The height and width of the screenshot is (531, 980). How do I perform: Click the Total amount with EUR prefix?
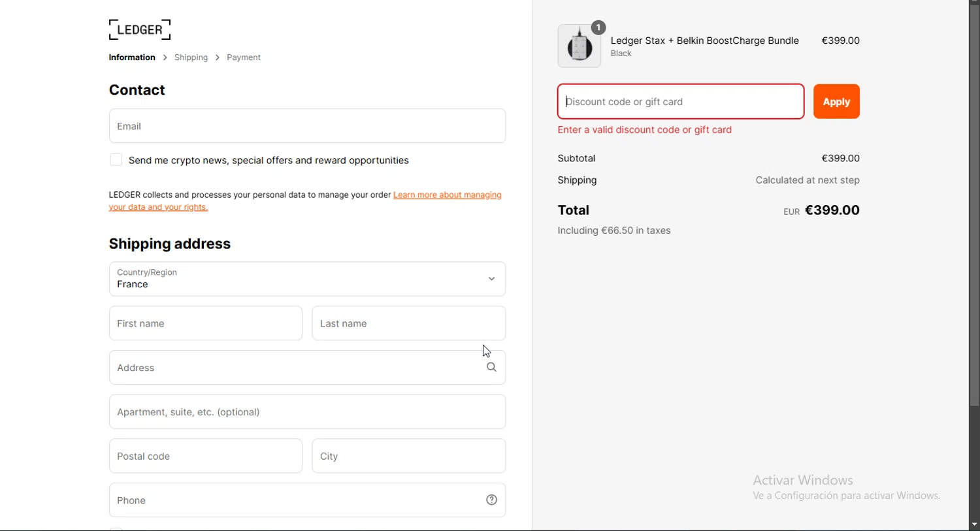(x=822, y=210)
